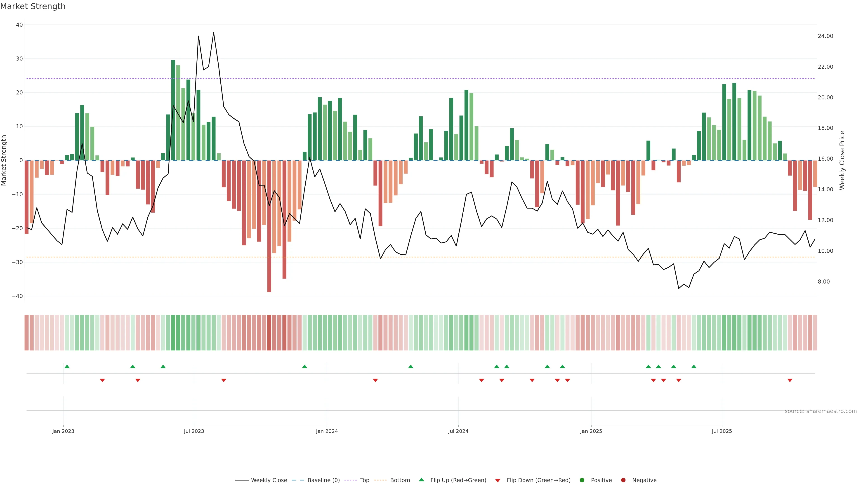Click the Jan 2025 x-axis label

click(x=591, y=431)
